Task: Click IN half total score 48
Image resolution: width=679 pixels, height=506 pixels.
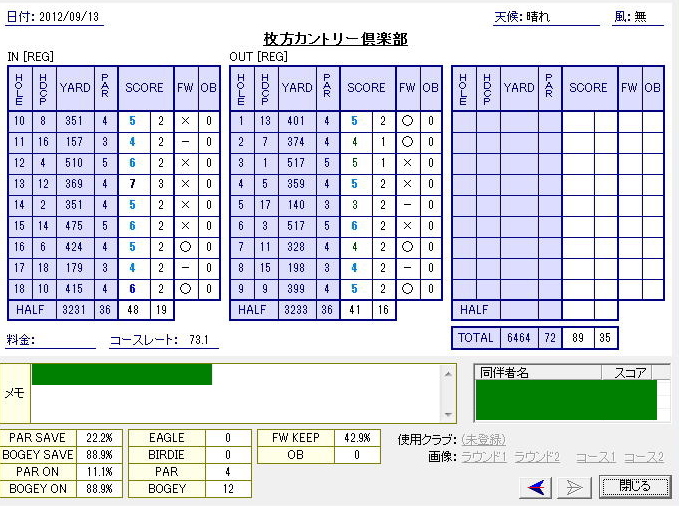Action: coord(133,310)
